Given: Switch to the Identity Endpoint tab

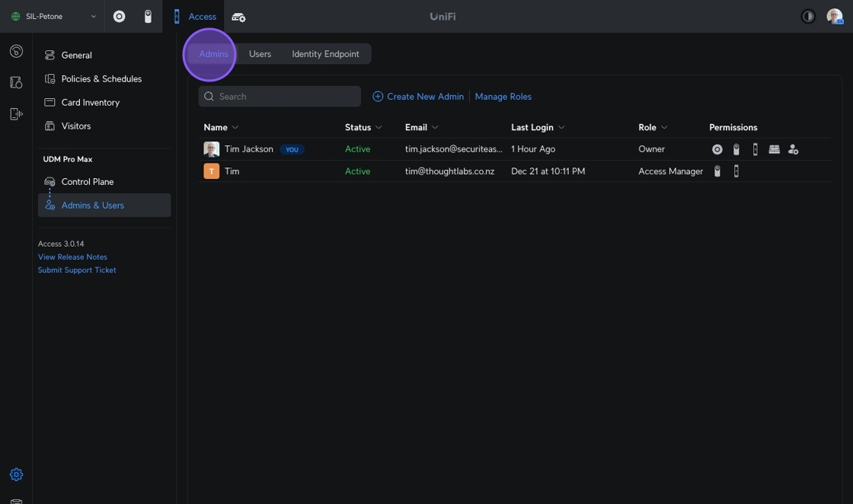Looking at the screenshot, I should click(325, 54).
